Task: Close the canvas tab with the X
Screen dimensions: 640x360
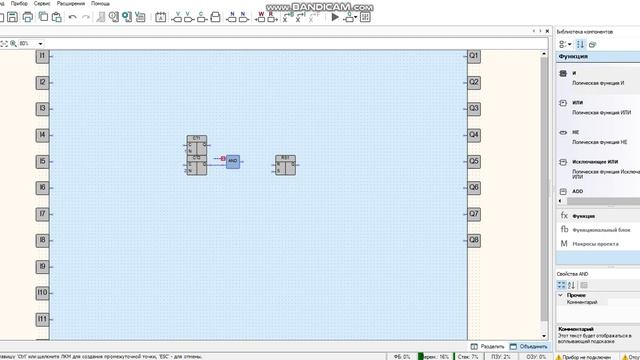Action: [x=547, y=31]
